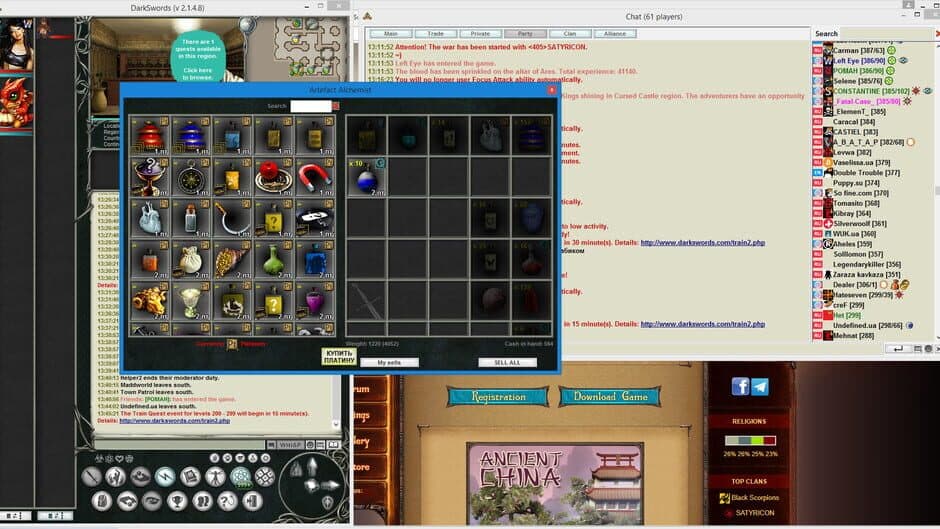Select the white coin sack artifact

tap(191, 260)
